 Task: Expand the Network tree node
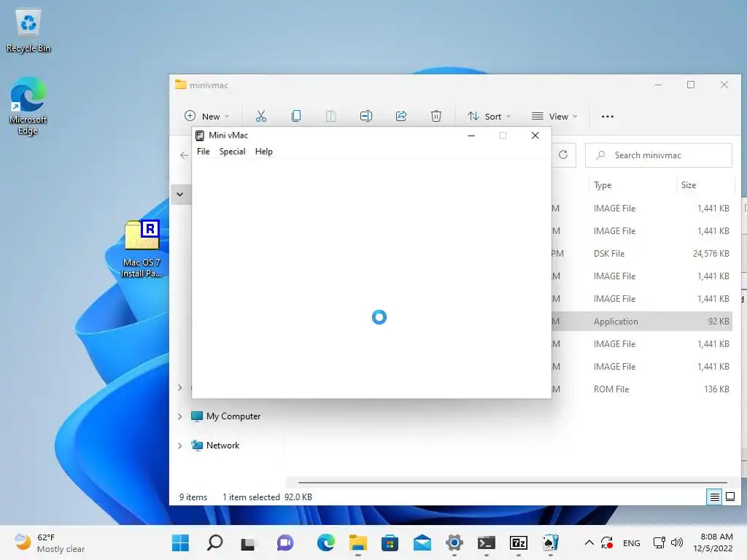tap(179, 446)
